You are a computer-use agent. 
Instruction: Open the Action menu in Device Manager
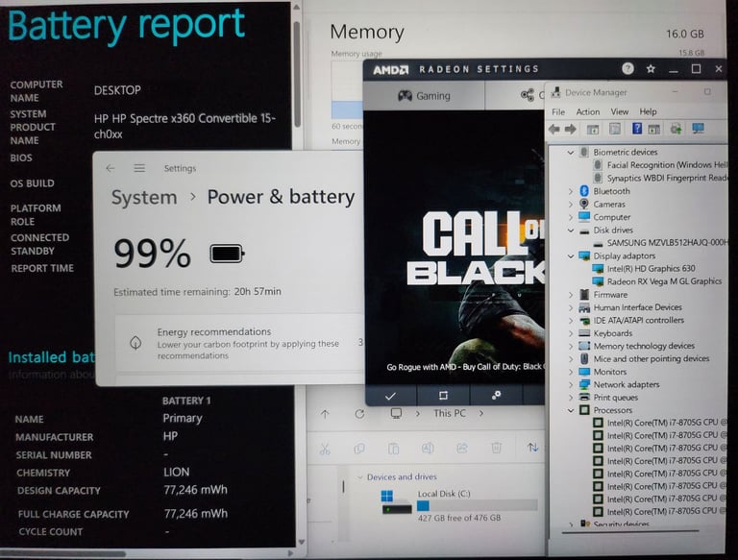[588, 112]
